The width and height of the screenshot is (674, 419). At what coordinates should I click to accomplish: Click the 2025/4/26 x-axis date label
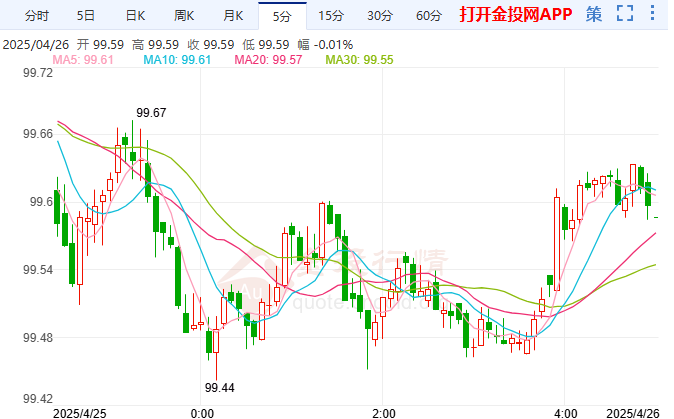(x=632, y=413)
